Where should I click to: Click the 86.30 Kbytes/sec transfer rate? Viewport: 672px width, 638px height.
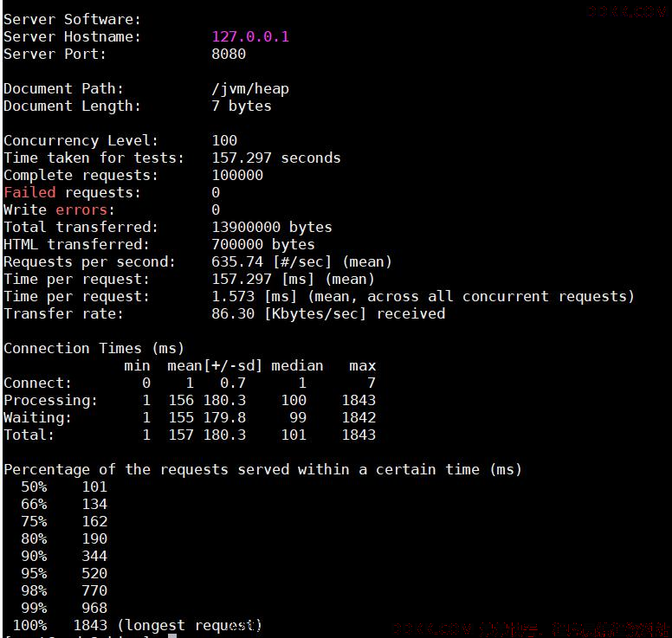coord(328,313)
